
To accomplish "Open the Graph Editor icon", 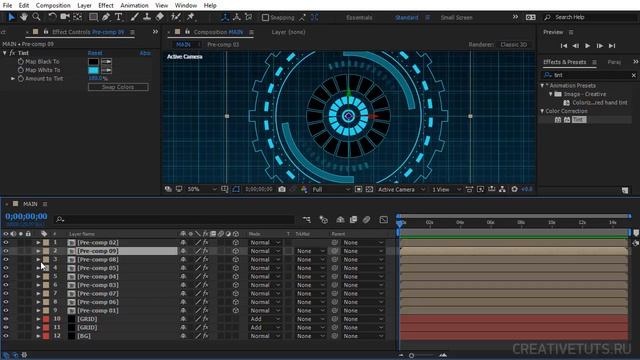I will coord(384,220).
